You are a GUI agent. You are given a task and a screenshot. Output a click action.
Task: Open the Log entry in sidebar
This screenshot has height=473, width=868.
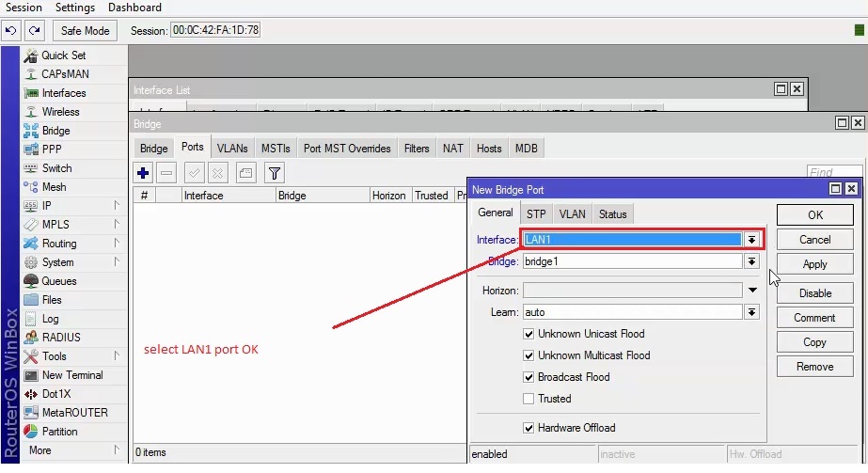point(50,319)
